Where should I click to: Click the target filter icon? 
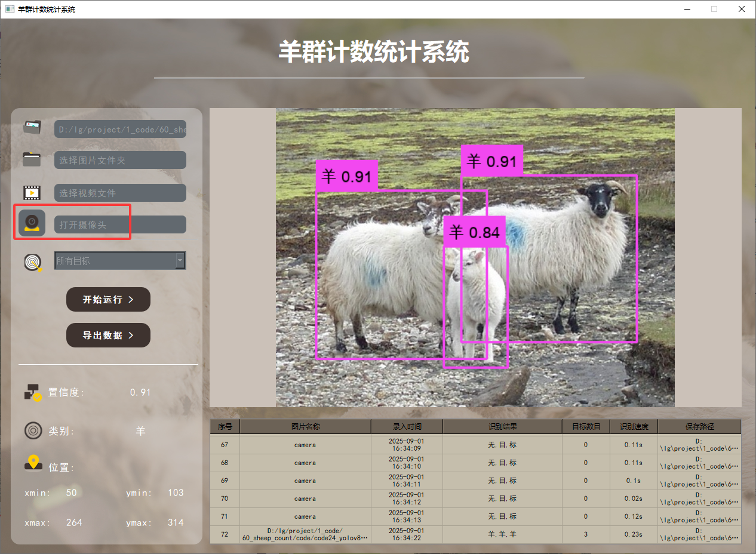[33, 262]
